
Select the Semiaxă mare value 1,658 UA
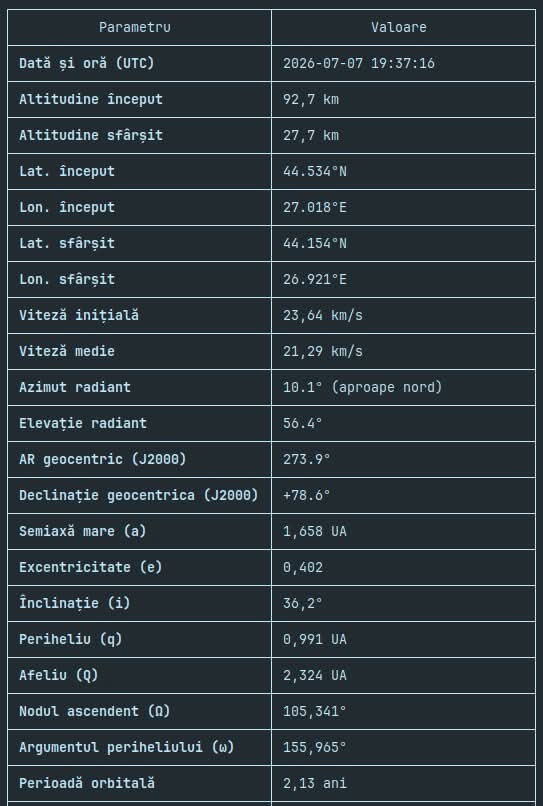315,531
